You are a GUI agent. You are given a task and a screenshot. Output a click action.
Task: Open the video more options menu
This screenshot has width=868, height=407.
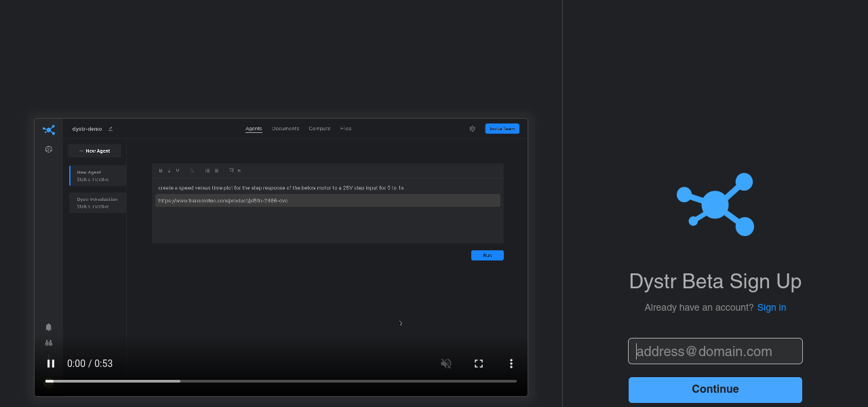click(511, 364)
